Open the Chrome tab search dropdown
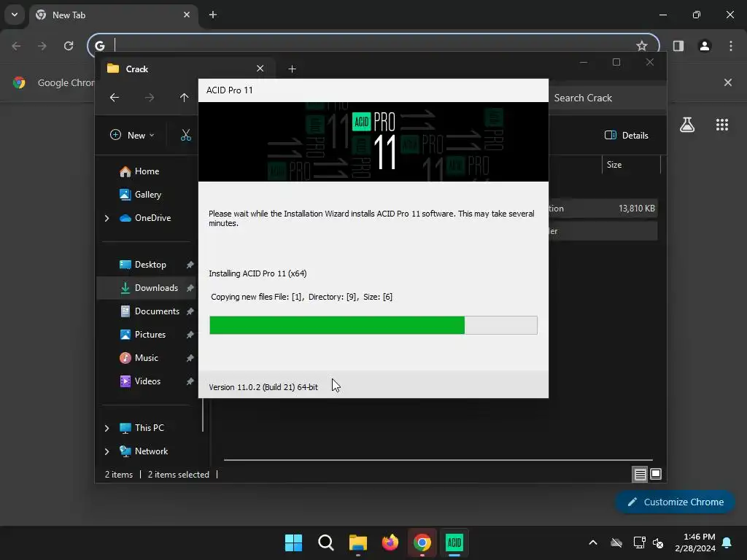Image resolution: width=747 pixels, height=560 pixels. [15, 15]
